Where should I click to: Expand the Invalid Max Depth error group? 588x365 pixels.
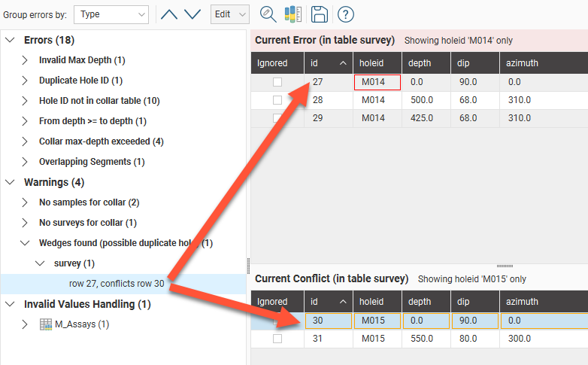pos(25,59)
